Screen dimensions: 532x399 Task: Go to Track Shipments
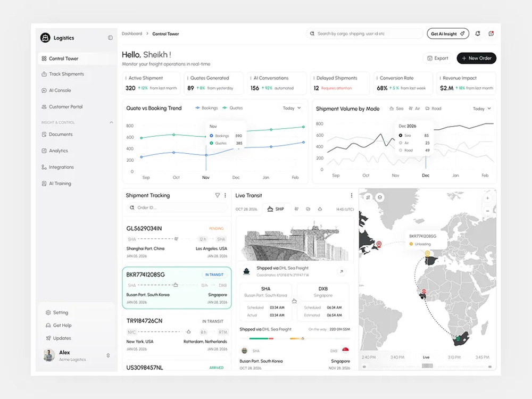point(63,74)
